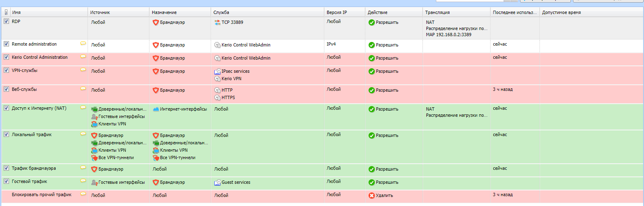The width and height of the screenshot is (644, 206).
Task: Click the Клиенты VPN icon in Локальный трафик destination
Action: (x=156, y=150)
